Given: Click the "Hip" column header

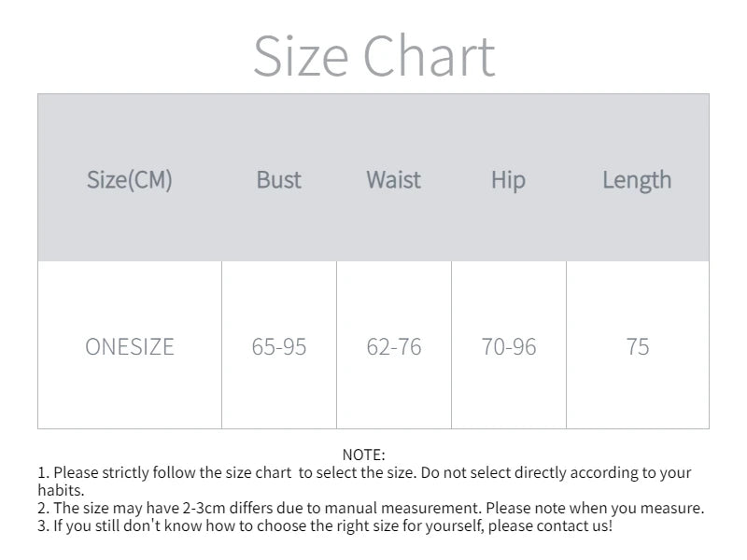Looking at the screenshot, I should tap(508, 179).
